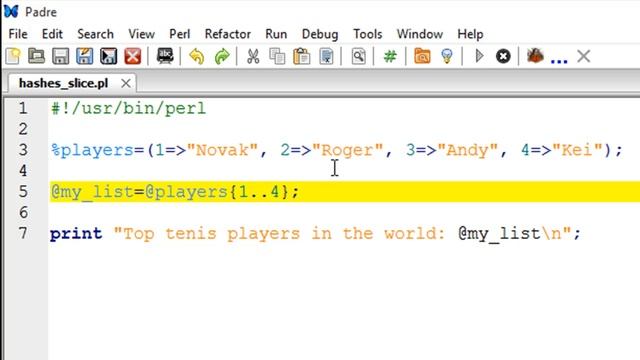This screenshot has width=640, height=360.
Task: Click @my_list inside the print string
Action: [x=499, y=234]
